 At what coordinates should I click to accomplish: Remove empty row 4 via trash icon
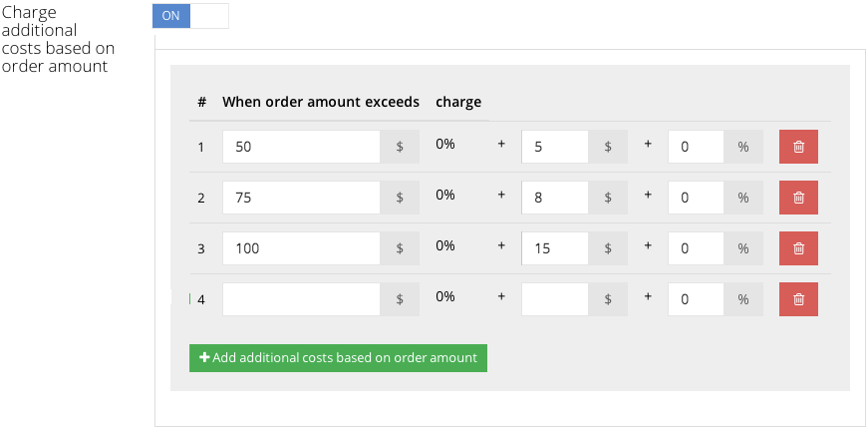[x=798, y=299]
